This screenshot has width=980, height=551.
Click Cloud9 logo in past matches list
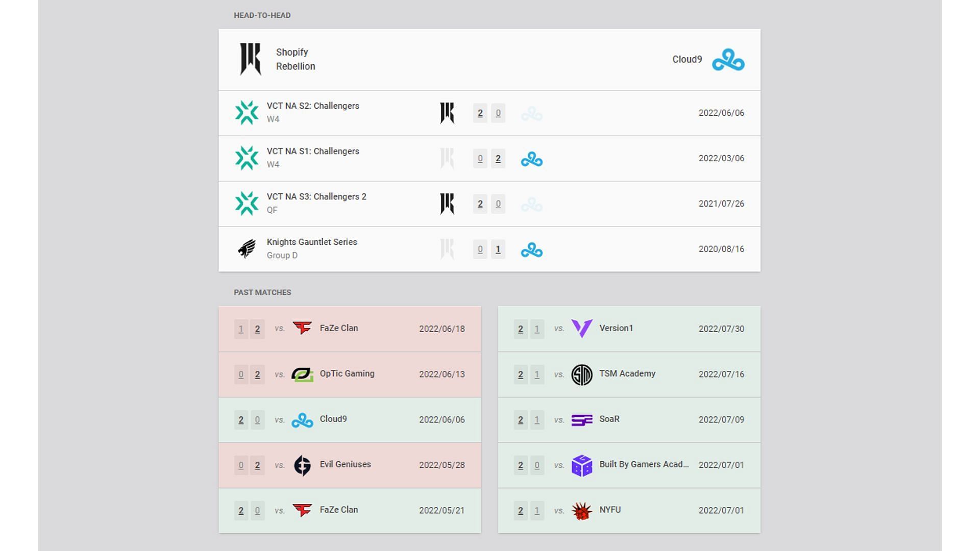tap(302, 420)
